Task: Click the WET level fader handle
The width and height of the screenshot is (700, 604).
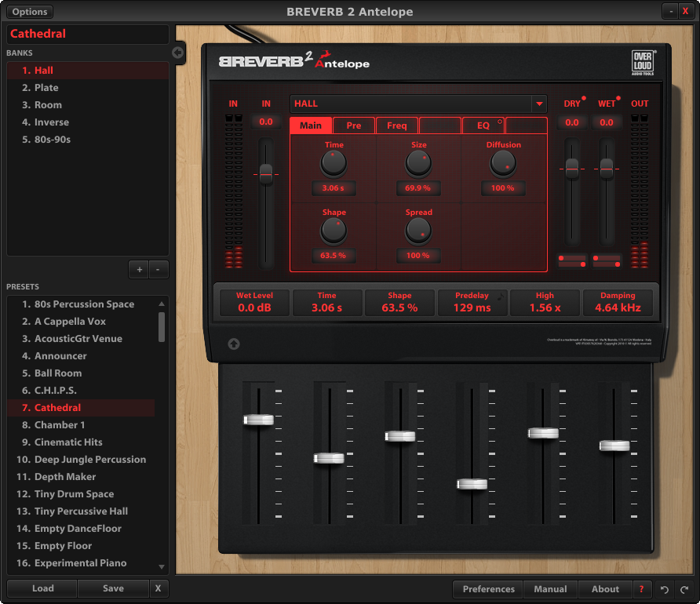Action: [x=607, y=169]
